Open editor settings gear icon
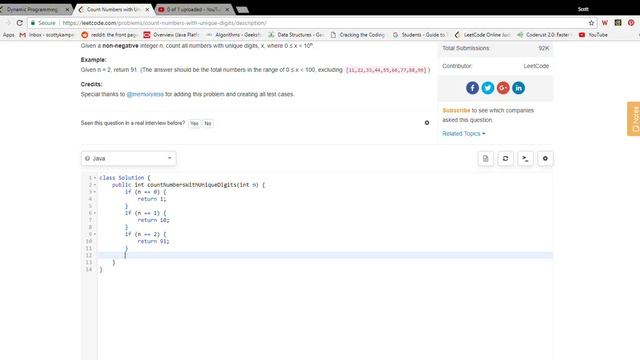This screenshot has width=640, height=360. (x=545, y=158)
